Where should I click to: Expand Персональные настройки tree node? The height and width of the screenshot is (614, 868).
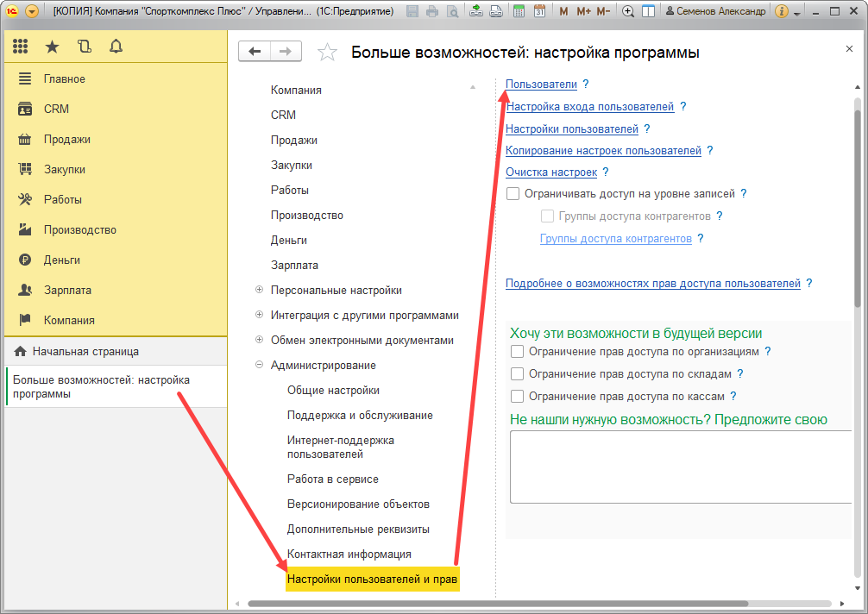coord(259,290)
